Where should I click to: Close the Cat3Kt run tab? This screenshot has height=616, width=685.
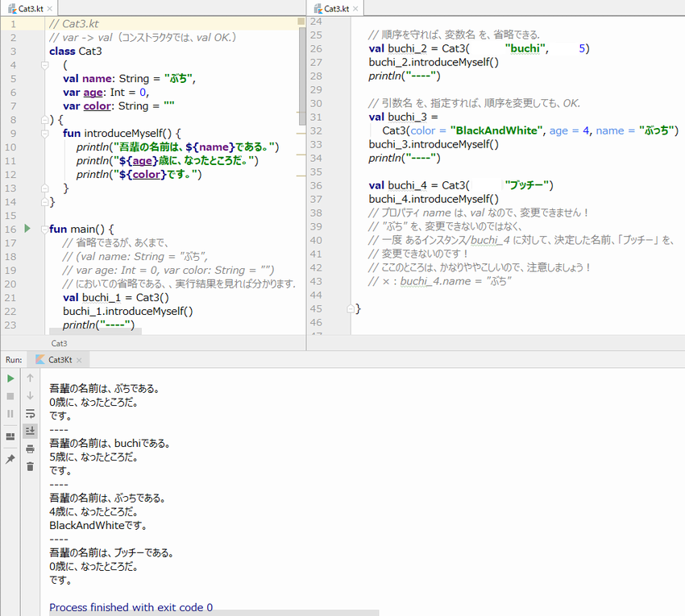tap(79, 360)
